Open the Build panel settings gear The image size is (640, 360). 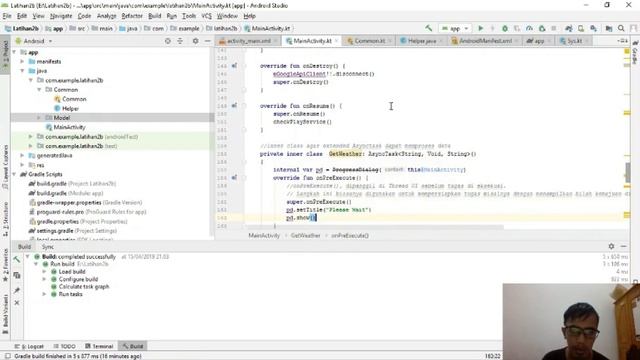tap(611, 246)
